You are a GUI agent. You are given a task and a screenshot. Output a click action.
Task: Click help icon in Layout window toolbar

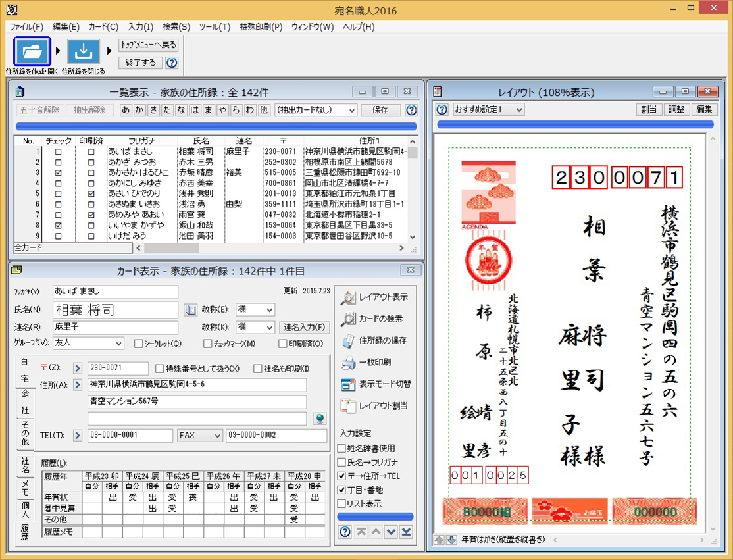click(442, 109)
